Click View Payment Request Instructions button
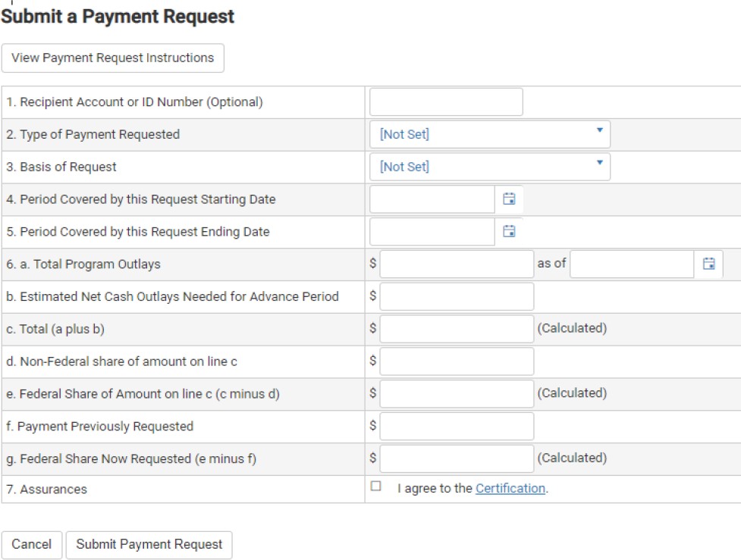 click(x=113, y=58)
